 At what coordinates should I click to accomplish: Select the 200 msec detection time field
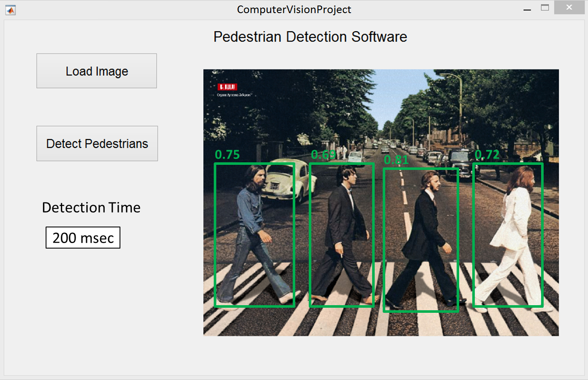[x=83, y=238]
